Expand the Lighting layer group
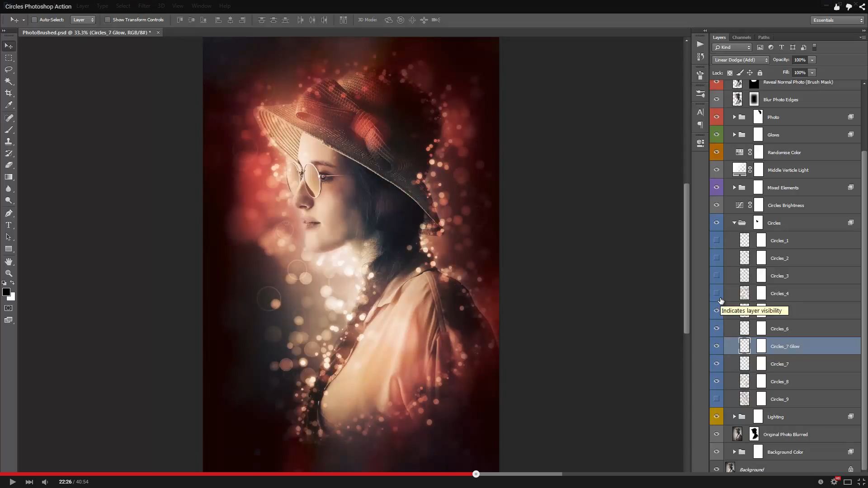 [x=734, y=417]
